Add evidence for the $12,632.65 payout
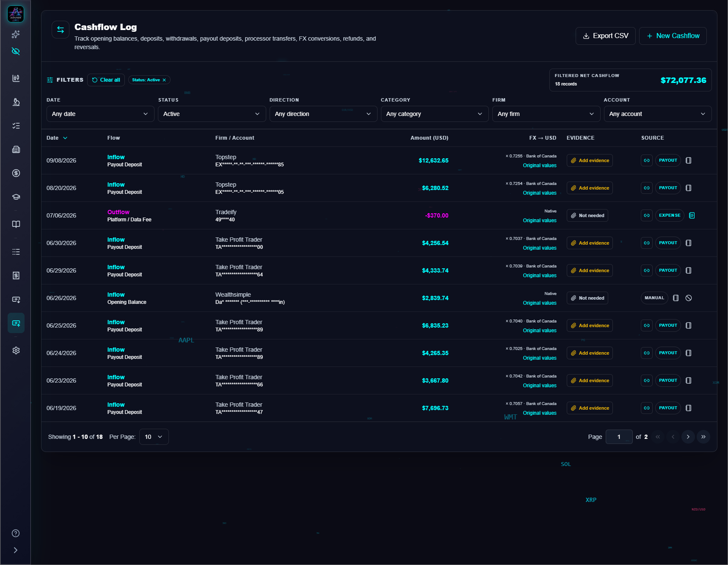This screenshot has width=728, height=565. (590, 160)
